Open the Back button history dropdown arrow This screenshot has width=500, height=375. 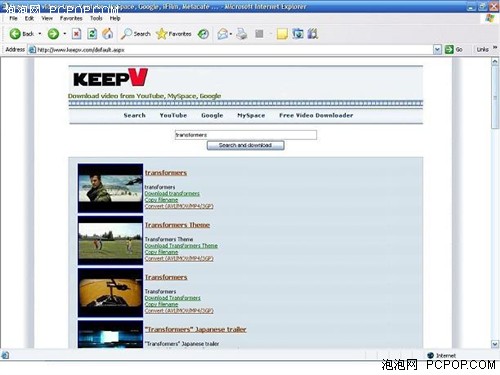click(40, 34)
